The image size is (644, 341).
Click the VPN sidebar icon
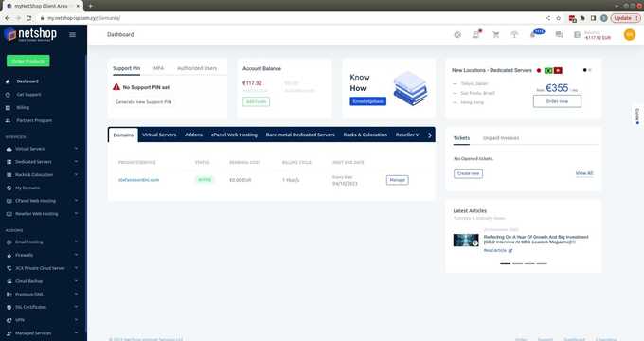(9, 320)
